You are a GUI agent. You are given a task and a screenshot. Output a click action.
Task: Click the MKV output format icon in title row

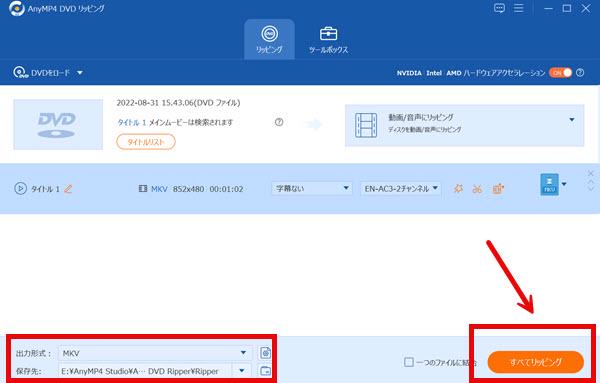pyautogui.click(x=549, y=184)
